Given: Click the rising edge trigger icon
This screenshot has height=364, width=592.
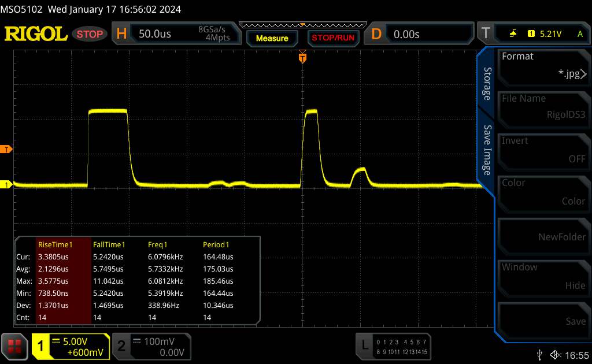Looking at the screenshot, I should point(513,34).
